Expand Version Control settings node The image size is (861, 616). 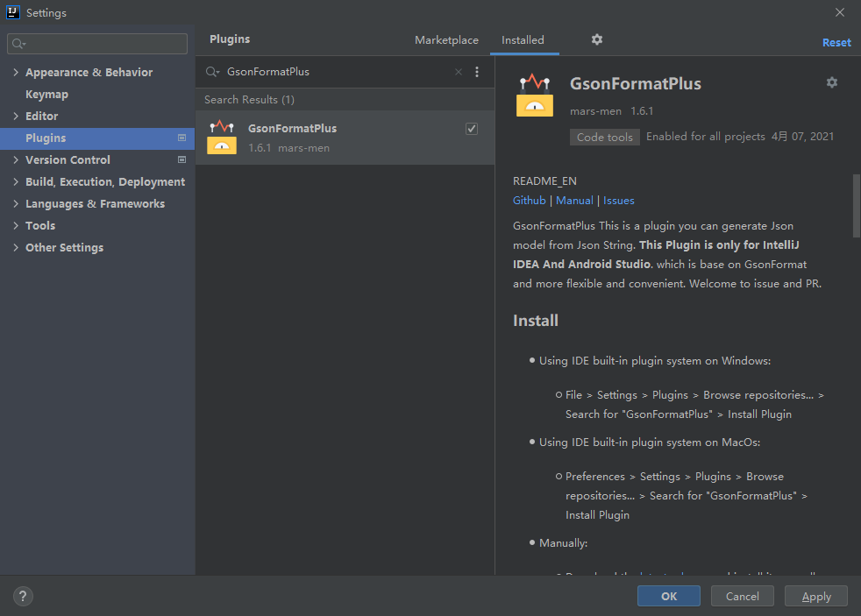(16, 159)
